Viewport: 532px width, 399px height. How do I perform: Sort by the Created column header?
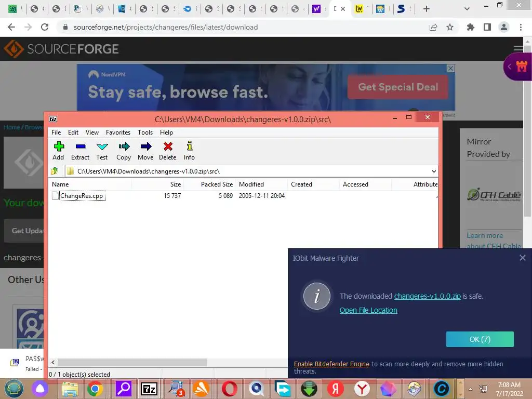click(313, 184)
